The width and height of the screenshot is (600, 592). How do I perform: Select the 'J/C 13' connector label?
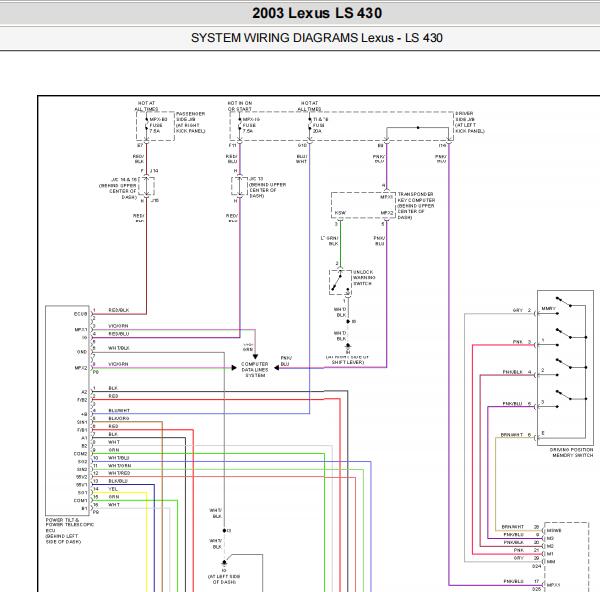256,179
